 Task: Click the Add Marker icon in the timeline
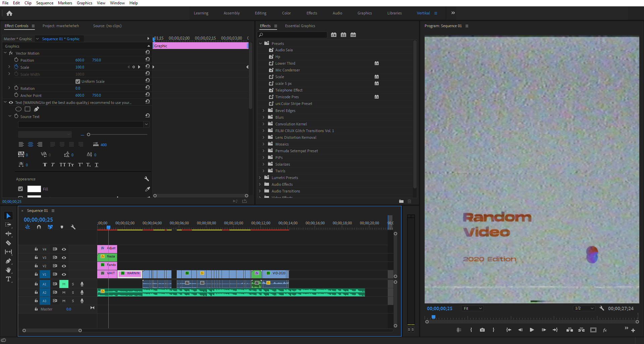[62, 227]
